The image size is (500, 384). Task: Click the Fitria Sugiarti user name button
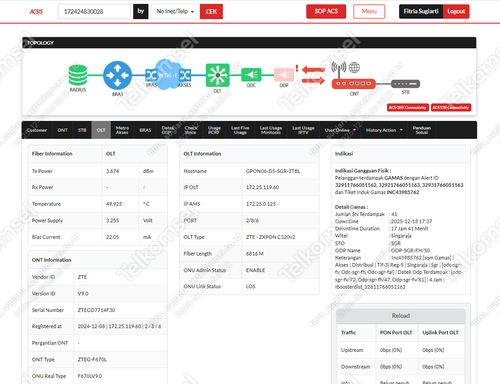(x=421, y=11)
